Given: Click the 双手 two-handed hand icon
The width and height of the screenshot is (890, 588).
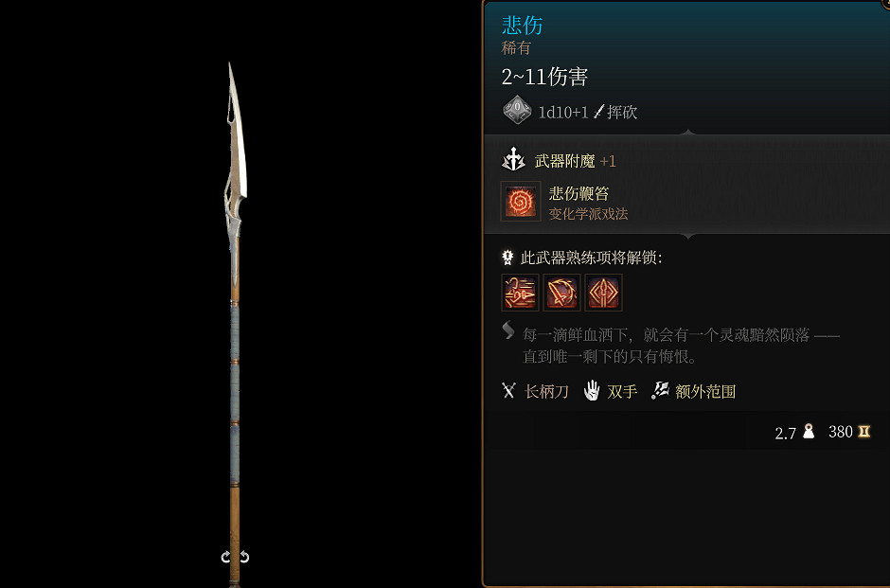Looking at the screenshot, I should pyautogui.click(x=592, y=390).
